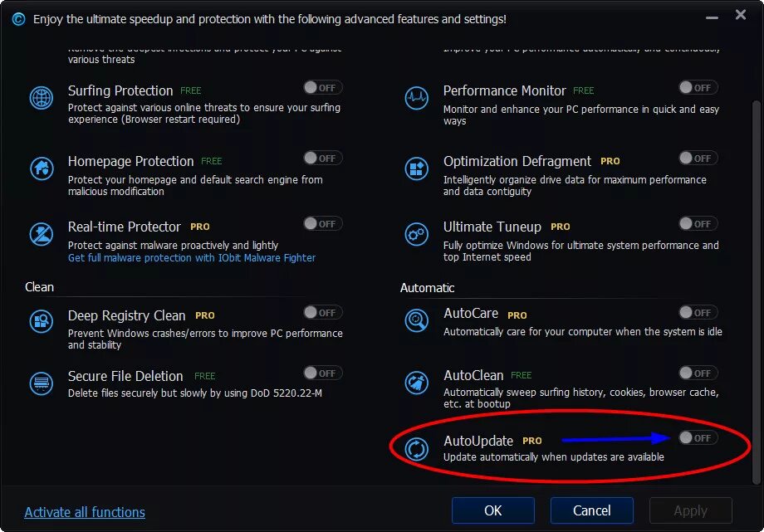Minimize the settings window

(712, 18)
